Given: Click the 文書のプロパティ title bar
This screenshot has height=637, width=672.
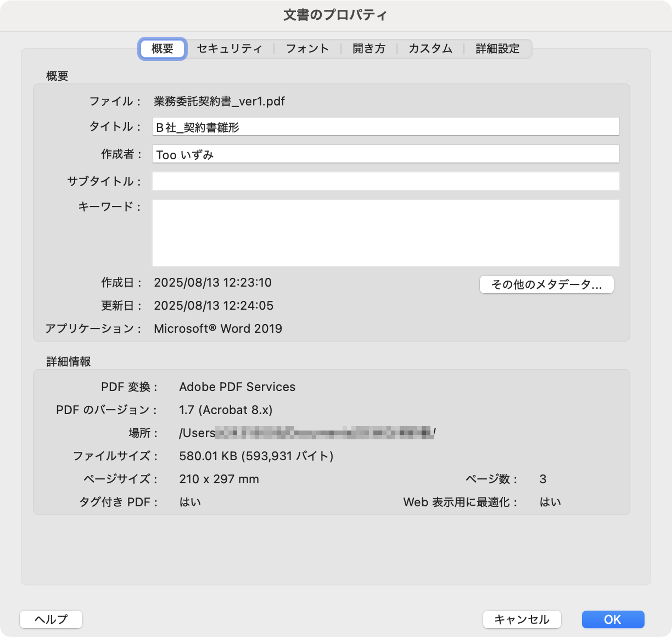Looking at the screenshot, I should click(x=335, y=15).
